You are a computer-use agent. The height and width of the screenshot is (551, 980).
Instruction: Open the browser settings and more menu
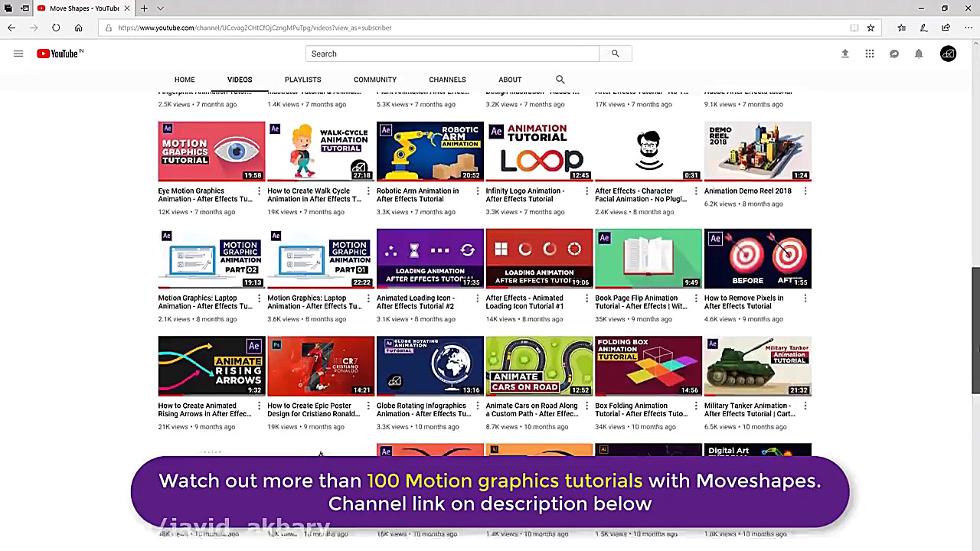coord(969,28)
